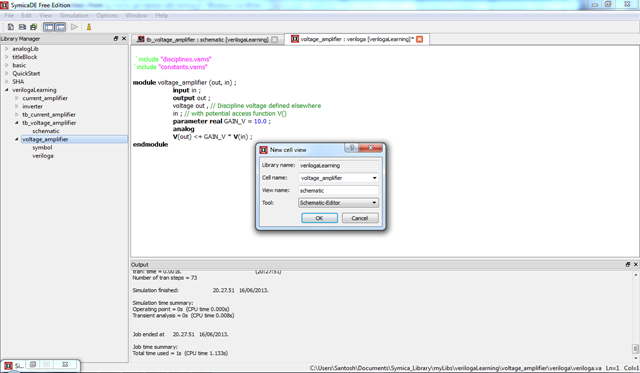
Task: Switch to tb_voltage_amplifier schematic tab
Action: [207, 39]
